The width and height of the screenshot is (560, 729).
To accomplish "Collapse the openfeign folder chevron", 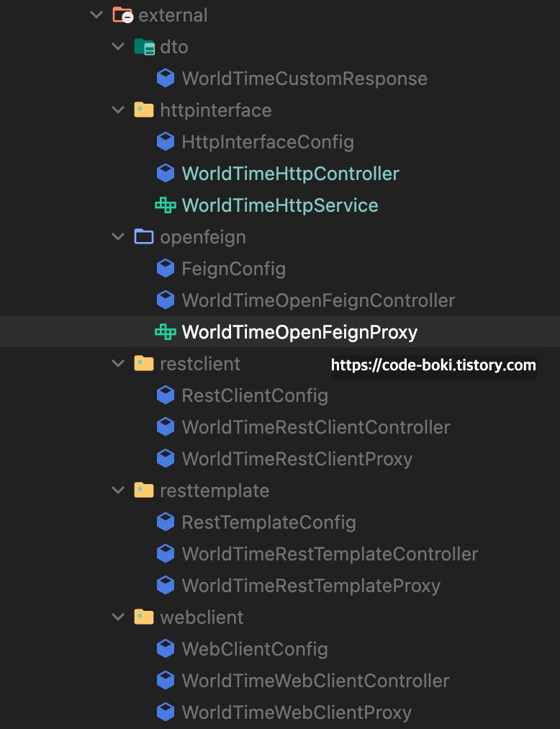I will (x=119, y=237).
